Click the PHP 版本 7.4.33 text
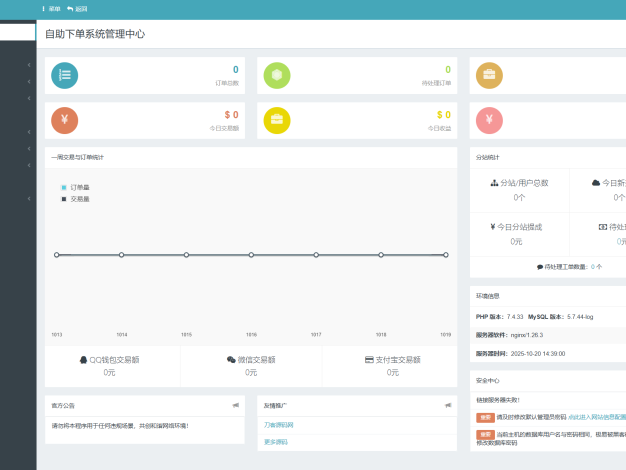Viewport: 626px width, 470px height. (x=499, y=317)
